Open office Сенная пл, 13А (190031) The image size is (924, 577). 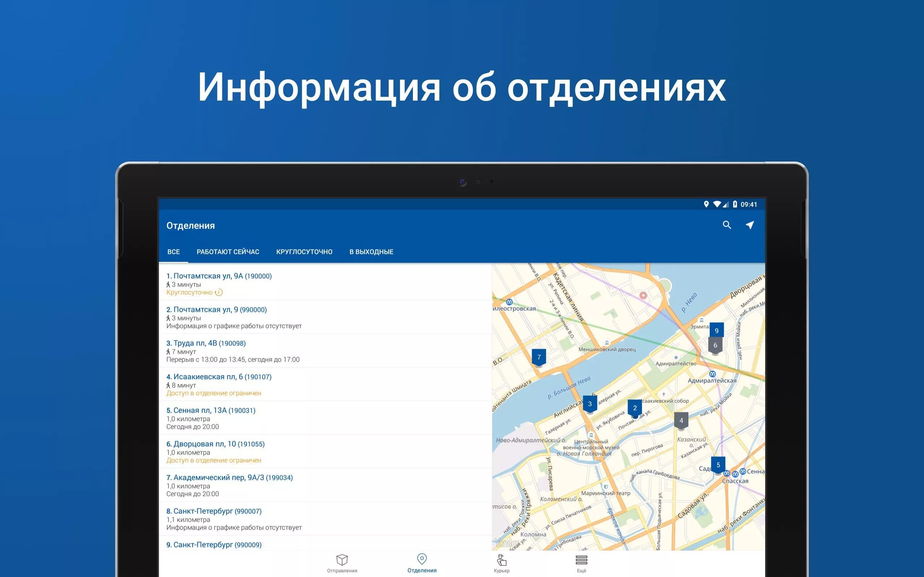(x=211, y=410)
